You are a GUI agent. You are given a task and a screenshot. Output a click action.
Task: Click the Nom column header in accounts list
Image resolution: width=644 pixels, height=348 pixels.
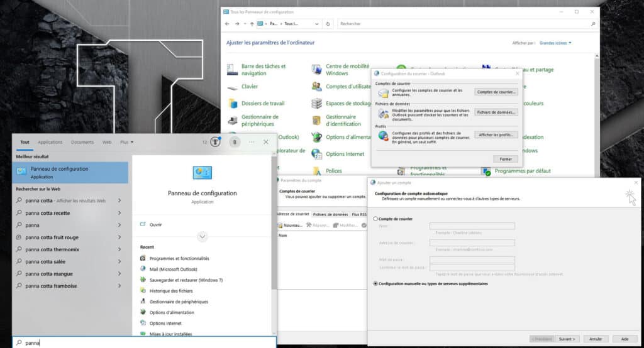(283, 236)
